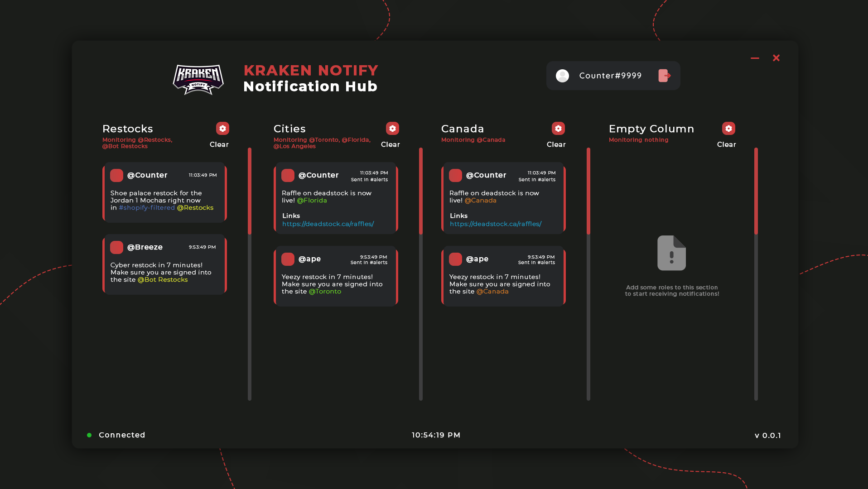Viewport: 868px width, 489px height.
Task: Click @ape's avatar in Canada column
Action: (x=455, y=259)
